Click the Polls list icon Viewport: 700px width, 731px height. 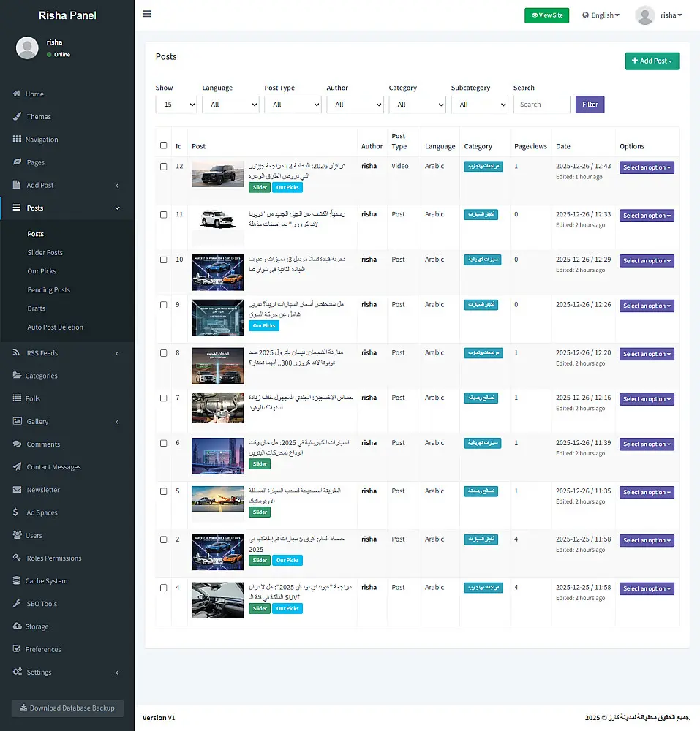(x=17, y=398)
